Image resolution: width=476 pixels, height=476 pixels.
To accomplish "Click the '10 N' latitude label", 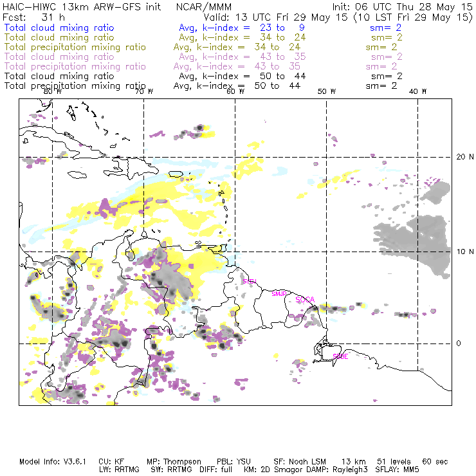I will pyautogui.click(x=465, y=252).
